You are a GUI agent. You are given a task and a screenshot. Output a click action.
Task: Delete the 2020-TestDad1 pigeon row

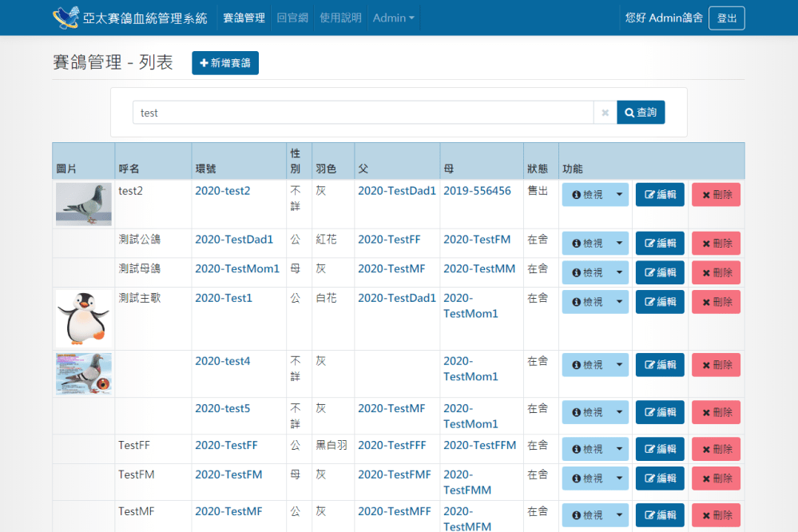(716, 244)
